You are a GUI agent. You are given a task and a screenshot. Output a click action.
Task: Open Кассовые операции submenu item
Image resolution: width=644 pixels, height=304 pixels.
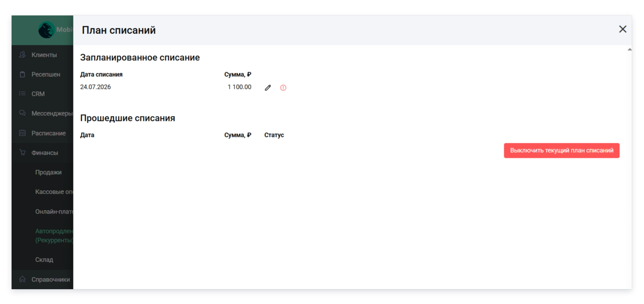pos(54,192)
